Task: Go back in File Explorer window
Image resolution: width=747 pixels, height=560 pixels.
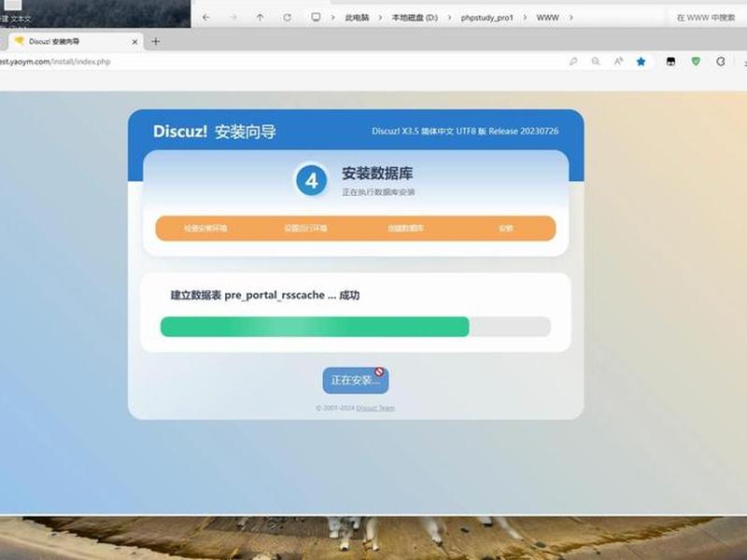Action: coord(205,18)
